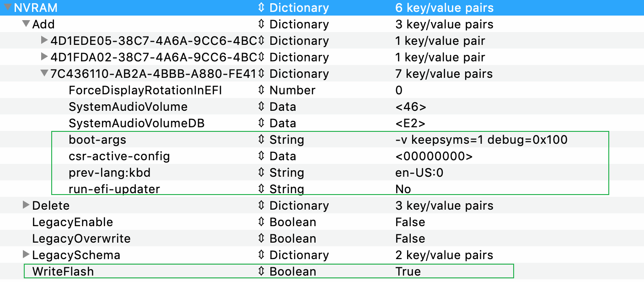
Task: Open type stepper for WriteFlash row
Action: pos(261,271)
